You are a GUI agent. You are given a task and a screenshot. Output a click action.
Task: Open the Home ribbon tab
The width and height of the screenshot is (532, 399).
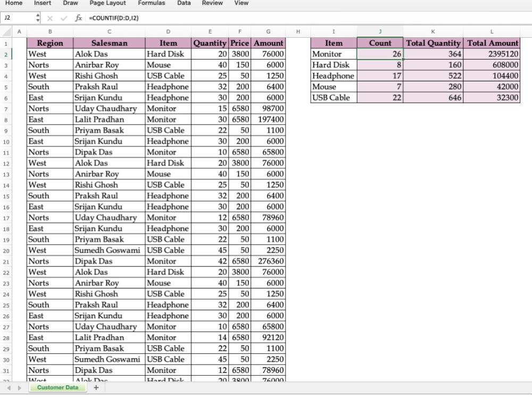14,3
